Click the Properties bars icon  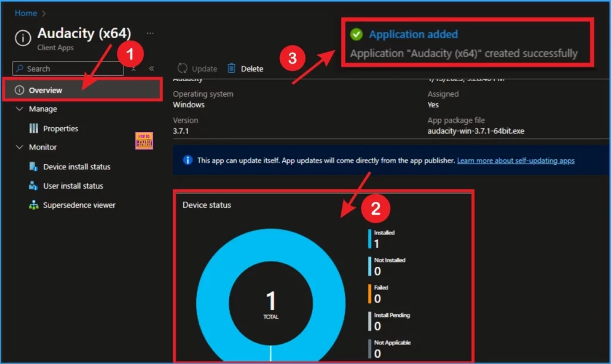[34, 128]
